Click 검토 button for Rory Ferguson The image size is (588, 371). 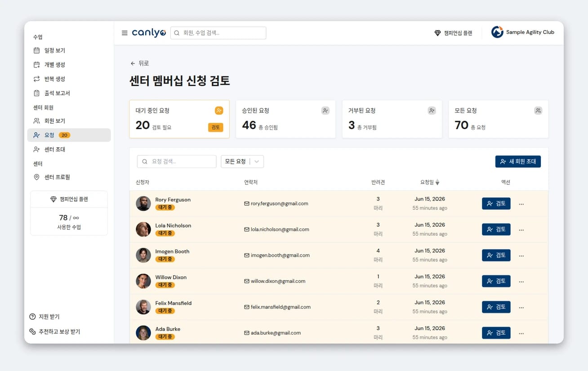coord(496,203)
